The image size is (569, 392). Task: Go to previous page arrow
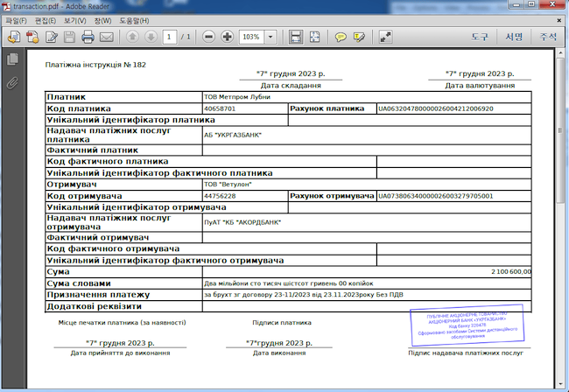pos(132,37)
